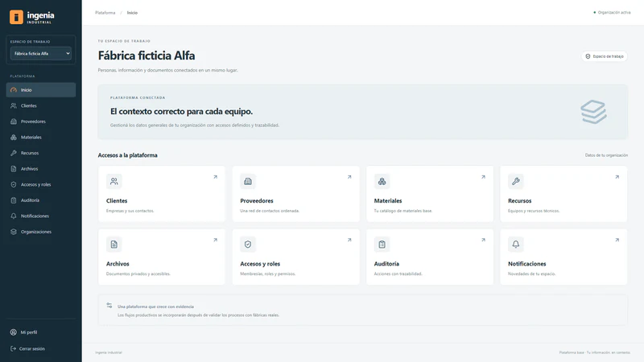Click the stacked layers icon in the banner
This screenshot has width=644, height=362.
[593, 112]
